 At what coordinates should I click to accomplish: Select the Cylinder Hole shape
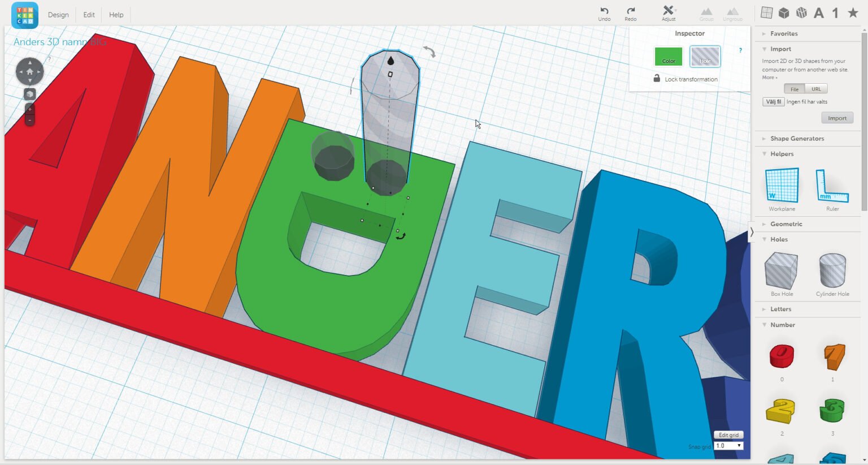point(832,272)
